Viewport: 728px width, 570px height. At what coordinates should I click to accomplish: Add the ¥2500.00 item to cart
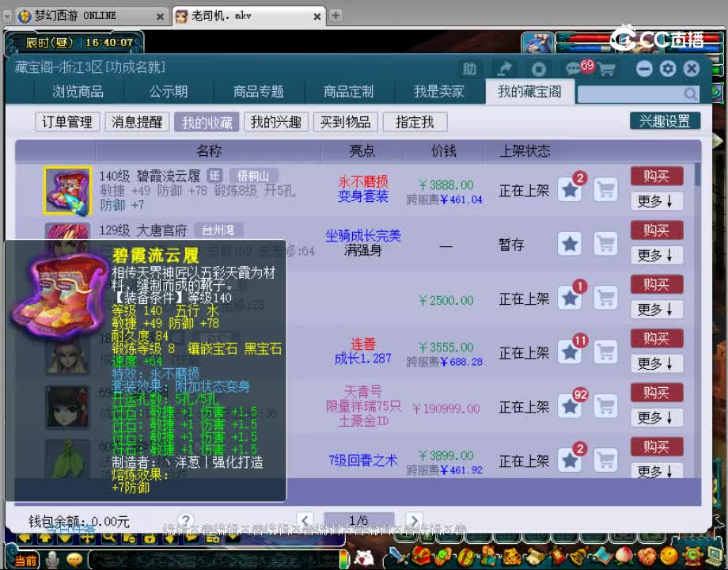tap(605, 298)
